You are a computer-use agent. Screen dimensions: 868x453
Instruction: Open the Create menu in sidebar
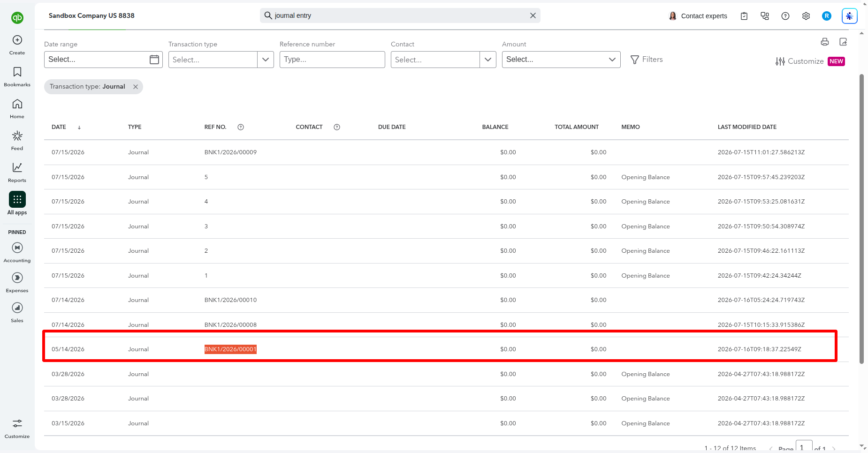click(17, 45)
